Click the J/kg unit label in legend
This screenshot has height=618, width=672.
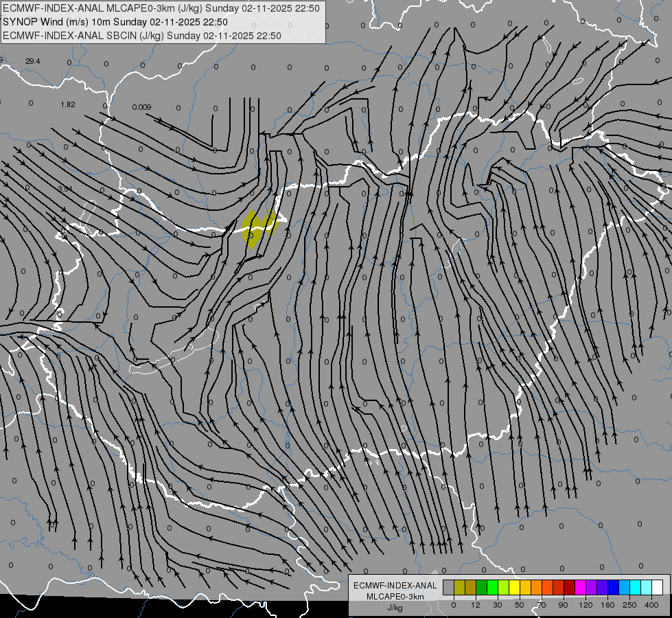pos(395,608)
